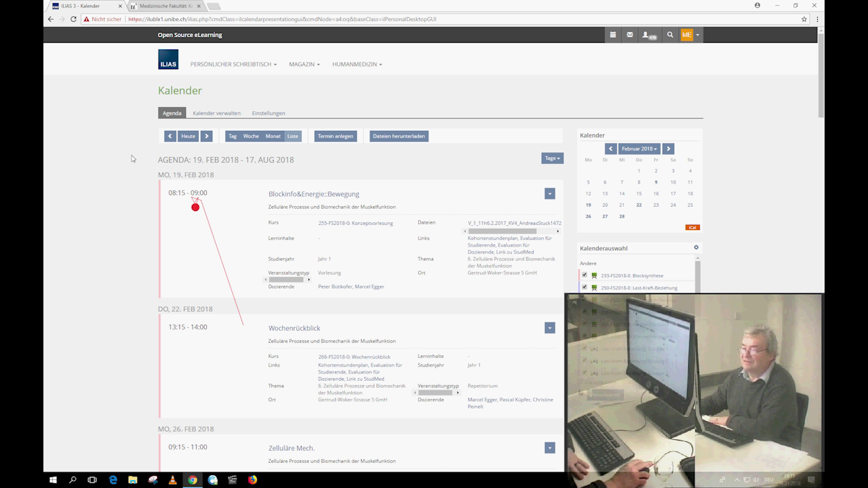Switch to Kalender verwalten tab
The height and width of the screenshot is (488, 868).
[x=216, y=113]
